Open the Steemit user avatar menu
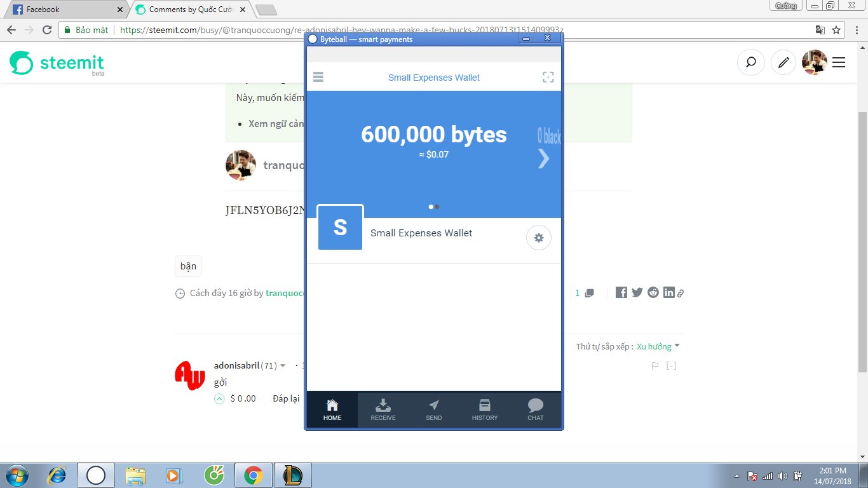Image resolution: width=868 pixels, height=488 pixels. point(814,62)
